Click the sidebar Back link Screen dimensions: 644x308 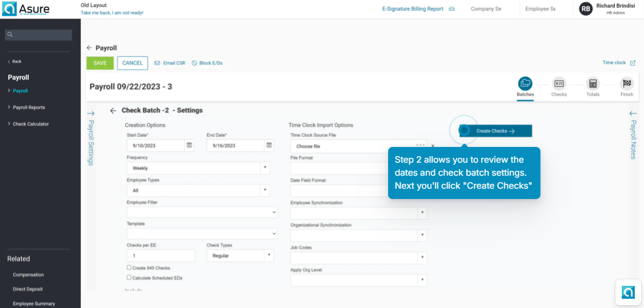[15, 61]
